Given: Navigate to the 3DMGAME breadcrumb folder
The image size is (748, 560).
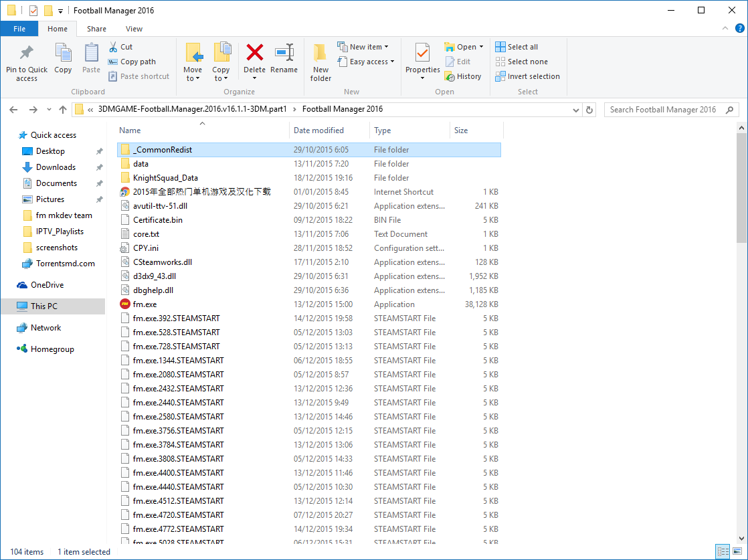Looking at the screenshot, I should 192,109.
